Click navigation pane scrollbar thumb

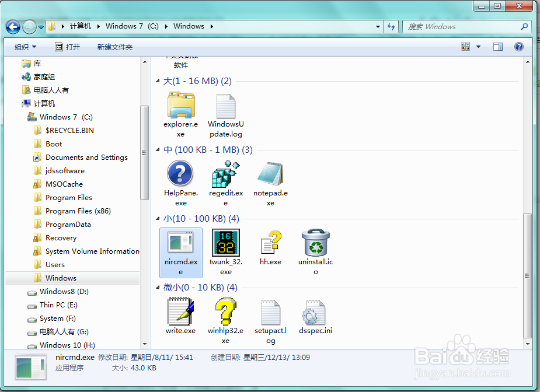145,152
